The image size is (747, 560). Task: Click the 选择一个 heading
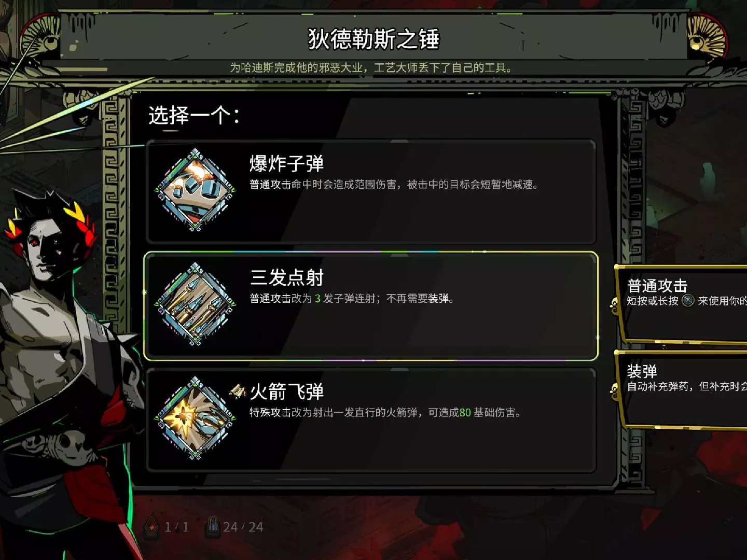pos(194,115)
